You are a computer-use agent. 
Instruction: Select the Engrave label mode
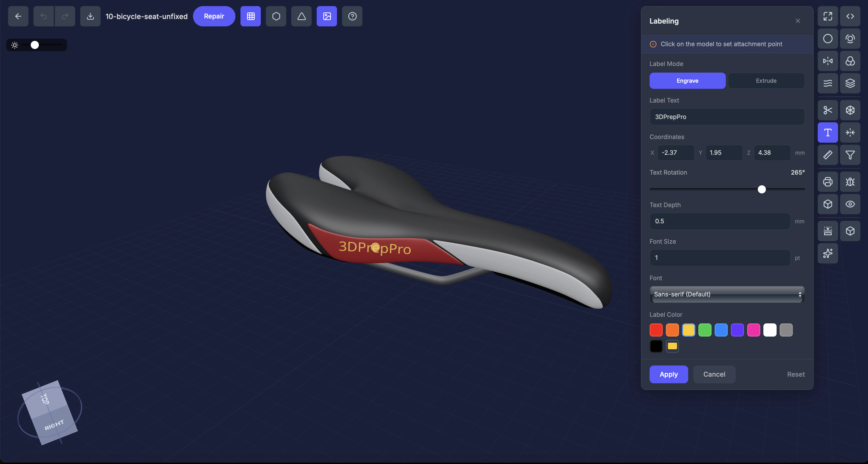pyautogui.click(x=687, y=80)
